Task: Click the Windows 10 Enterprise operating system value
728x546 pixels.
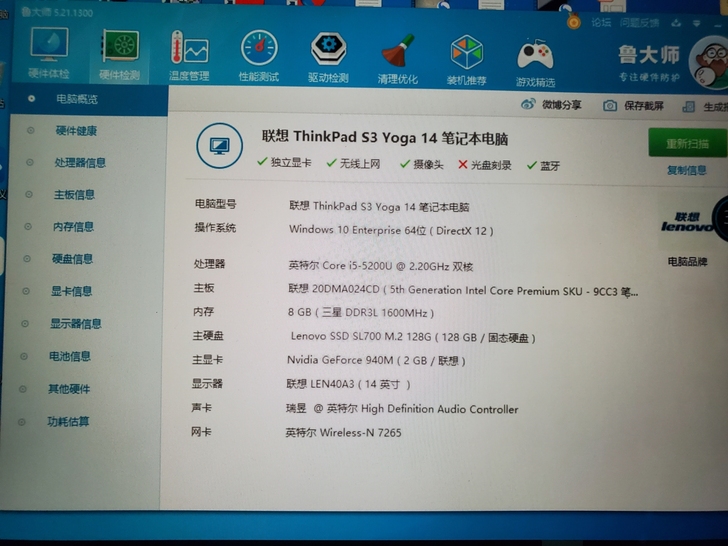Action: click(x=391, y=230)
